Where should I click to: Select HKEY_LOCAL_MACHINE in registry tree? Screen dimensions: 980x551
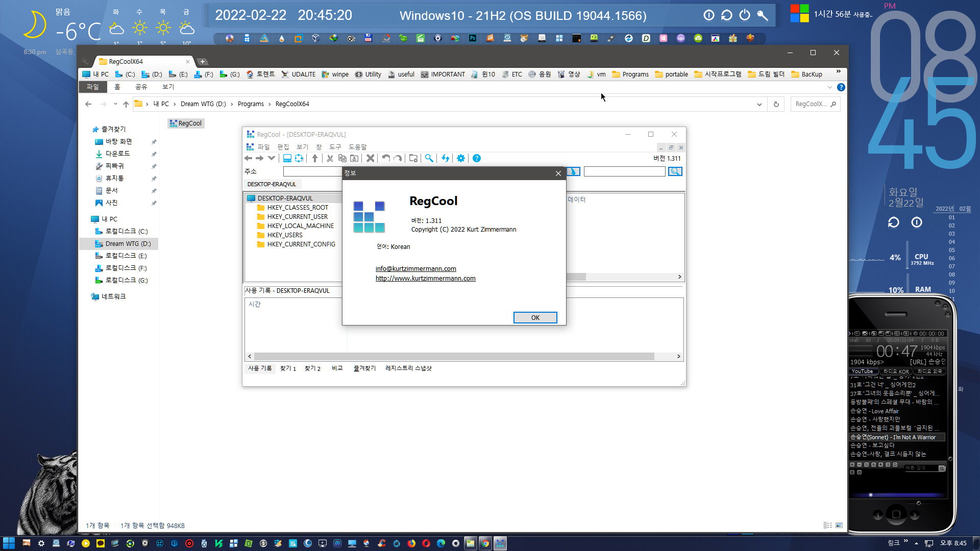pyautogui.click(x=301, y=226)
